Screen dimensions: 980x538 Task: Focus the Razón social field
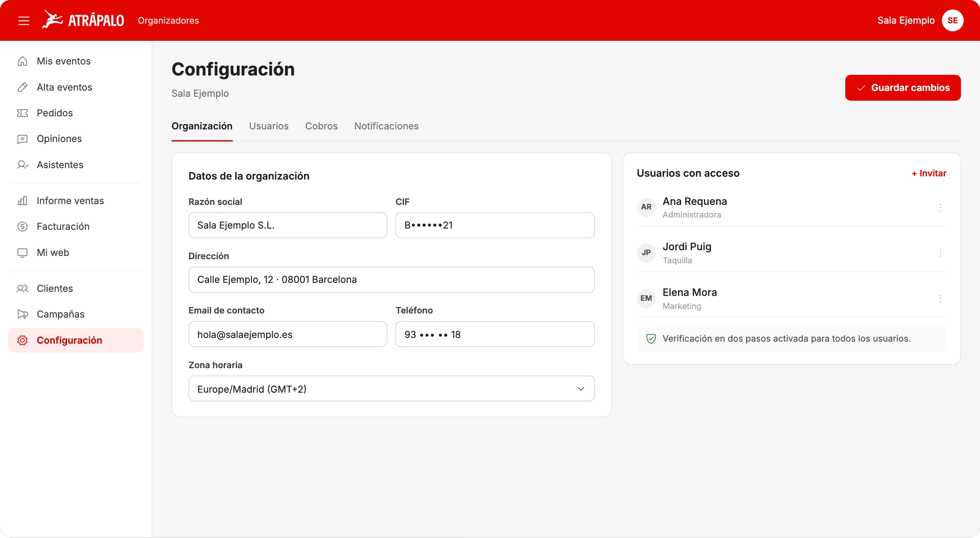[x=287, y=225]
